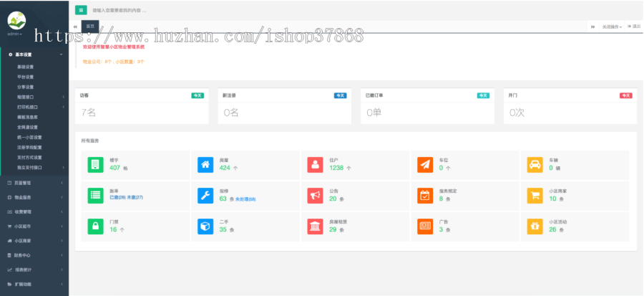Switch to the 首页 tab
This screenshot has width=644, height=296.
[x=90, y=27]
